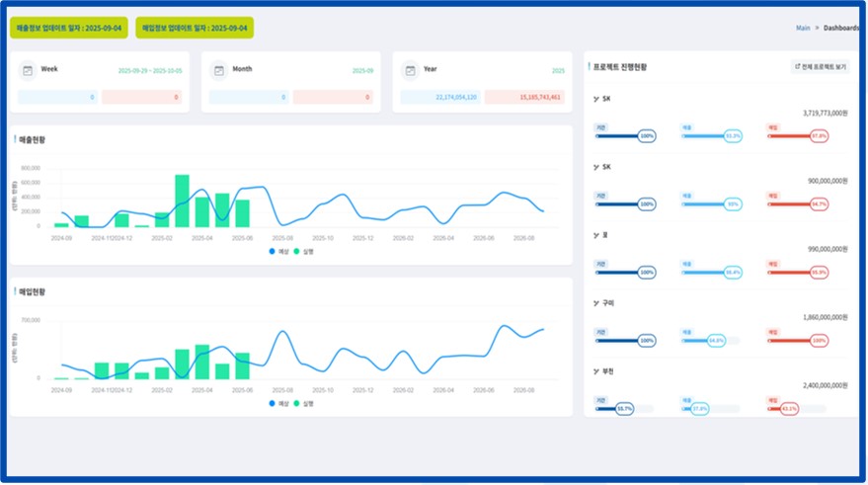Click the Year sales value 22,174,054,120

click(x=440, y=97)
